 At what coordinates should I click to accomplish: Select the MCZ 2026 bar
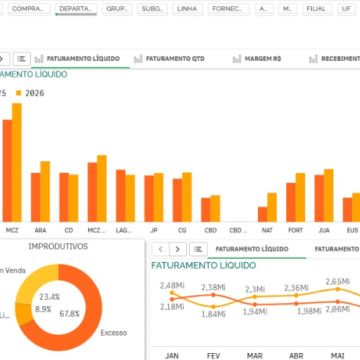[17, 162]
